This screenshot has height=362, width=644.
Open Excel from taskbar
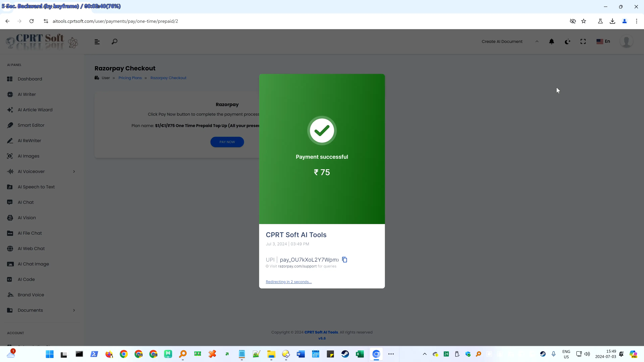(360, 354)
